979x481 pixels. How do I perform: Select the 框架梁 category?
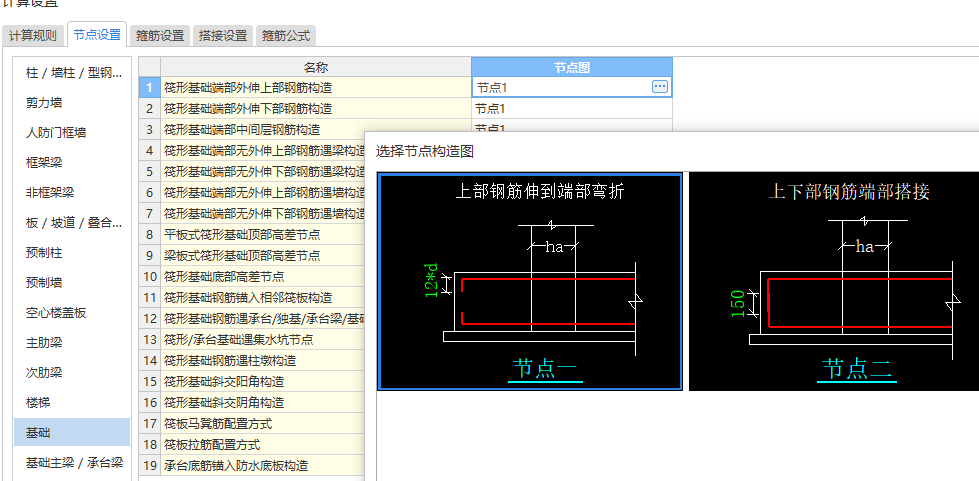pyautogui.click(x=73, y=162)
